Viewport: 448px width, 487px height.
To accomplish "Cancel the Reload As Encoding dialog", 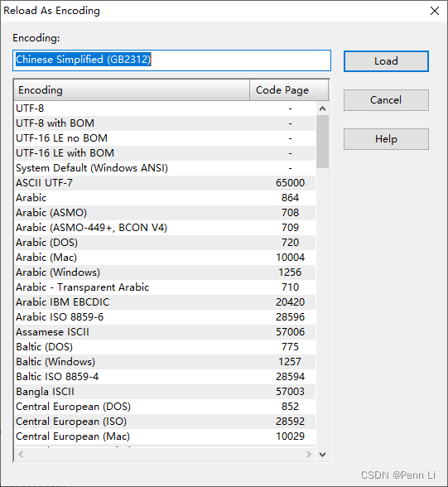I will point(386,100).
